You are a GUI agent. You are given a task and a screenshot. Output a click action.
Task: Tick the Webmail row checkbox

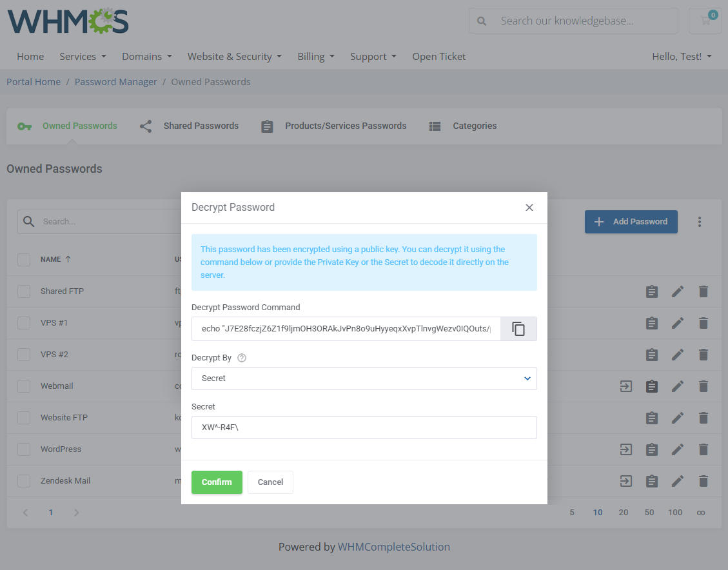pos(24,386)
